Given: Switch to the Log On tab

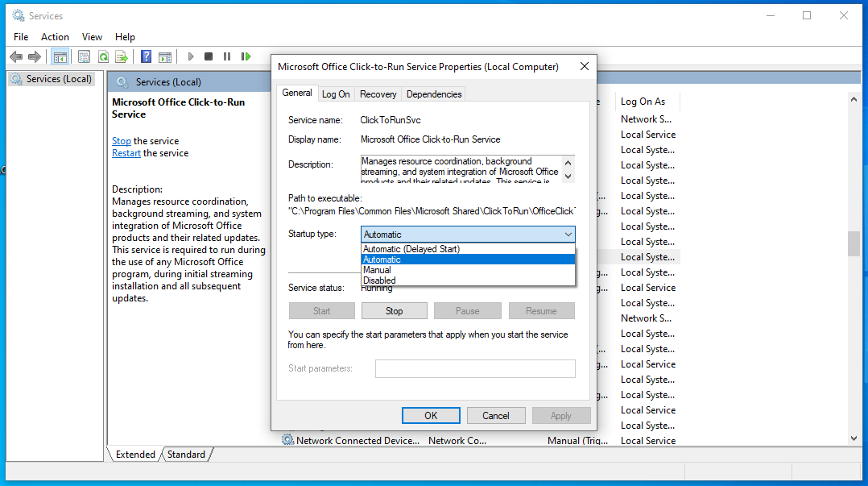Looking at the screenshot, I should pos(336,94).
